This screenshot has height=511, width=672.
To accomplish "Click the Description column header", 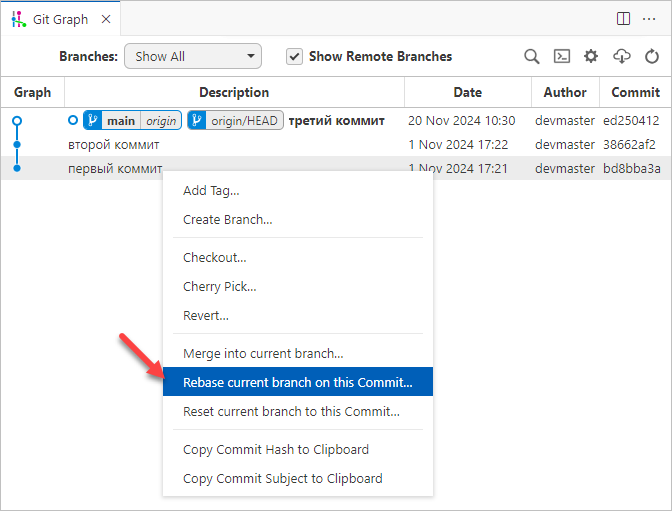I will point(234,92).
